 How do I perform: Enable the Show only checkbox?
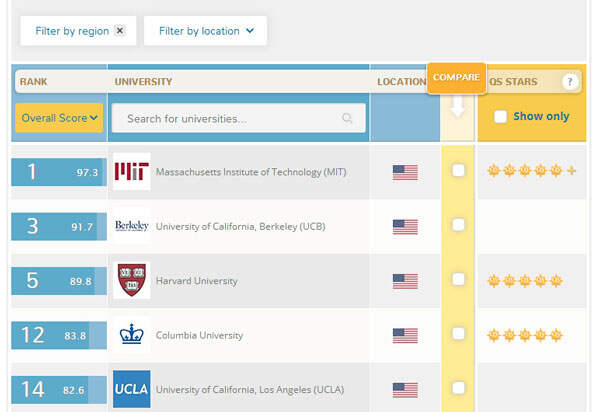click(500, 116)
